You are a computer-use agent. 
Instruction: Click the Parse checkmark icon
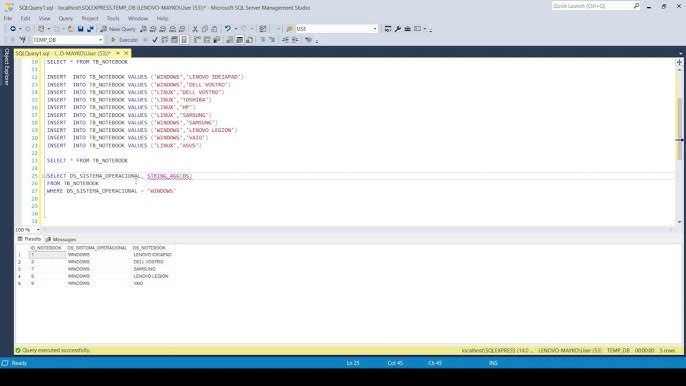tap(155, 40)
